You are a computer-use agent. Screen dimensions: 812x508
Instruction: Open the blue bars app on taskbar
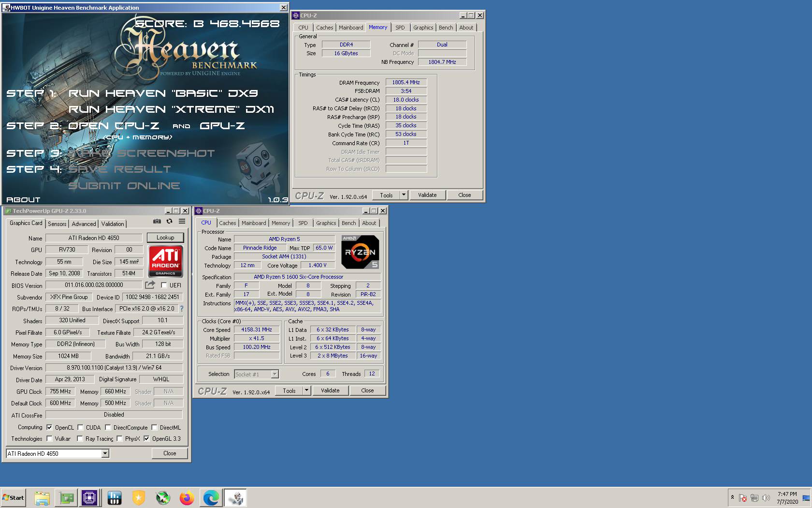tap(115, 498)
